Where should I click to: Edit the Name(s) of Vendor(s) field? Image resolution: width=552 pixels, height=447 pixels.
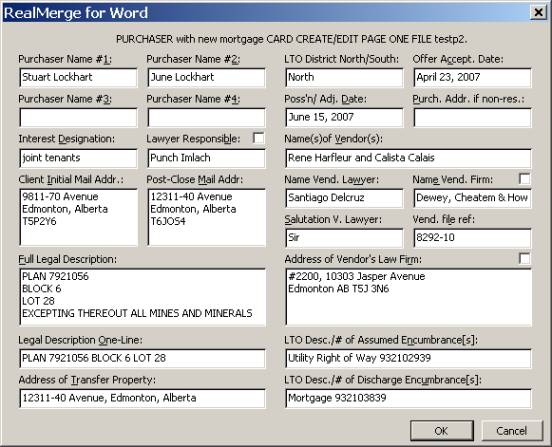[408, 158]
